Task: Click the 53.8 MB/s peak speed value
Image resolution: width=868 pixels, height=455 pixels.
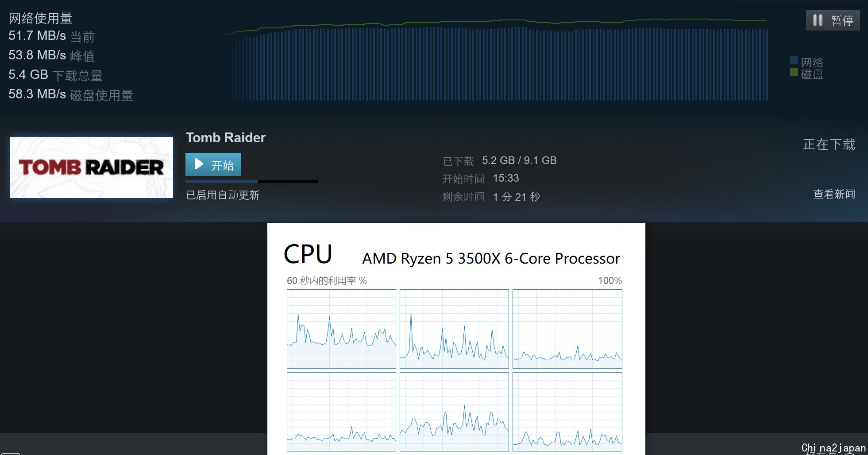Action: [37, 55]
